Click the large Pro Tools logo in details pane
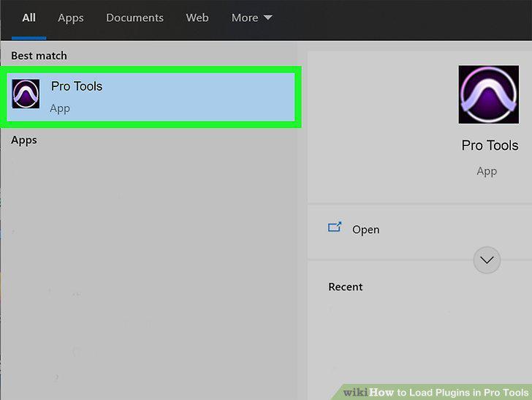 489,94
